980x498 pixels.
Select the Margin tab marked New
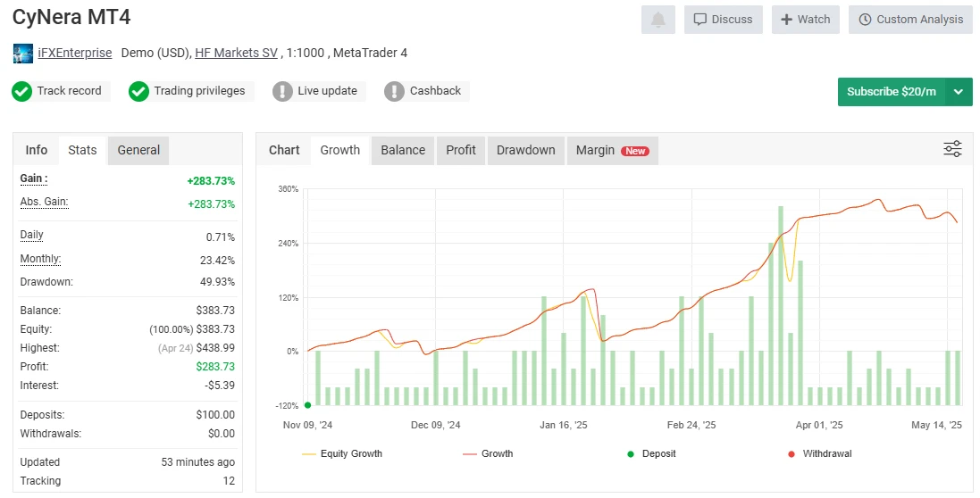(x=612, y=150)
